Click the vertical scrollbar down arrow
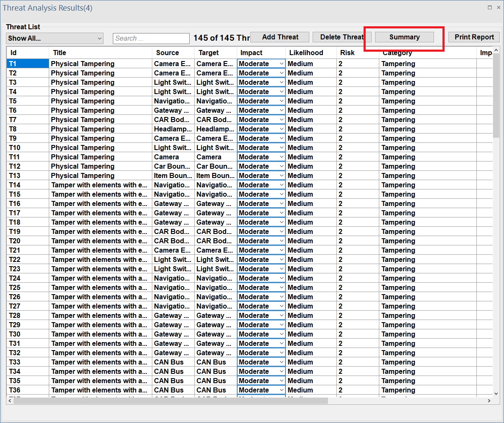 point(496,393)
